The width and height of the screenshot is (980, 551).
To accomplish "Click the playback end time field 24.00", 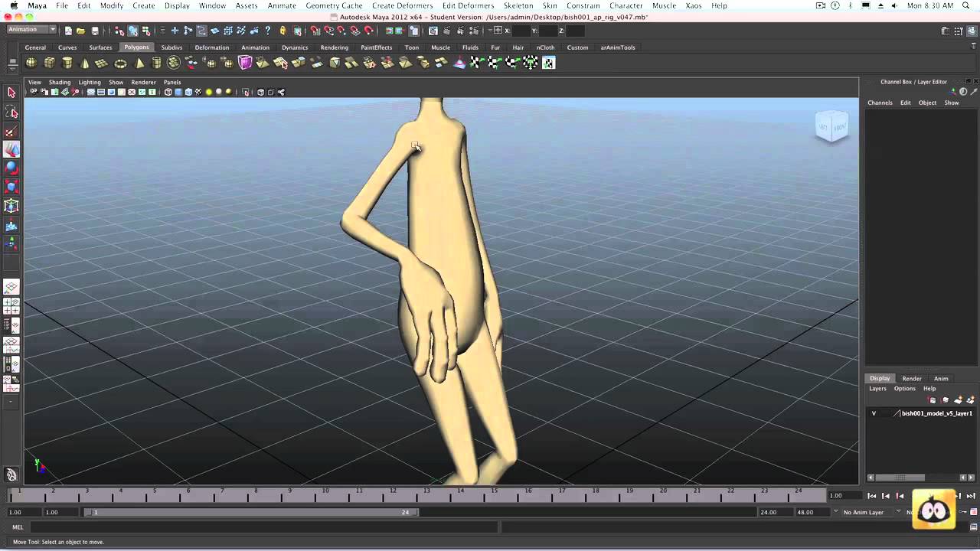I will click(775, 512).
